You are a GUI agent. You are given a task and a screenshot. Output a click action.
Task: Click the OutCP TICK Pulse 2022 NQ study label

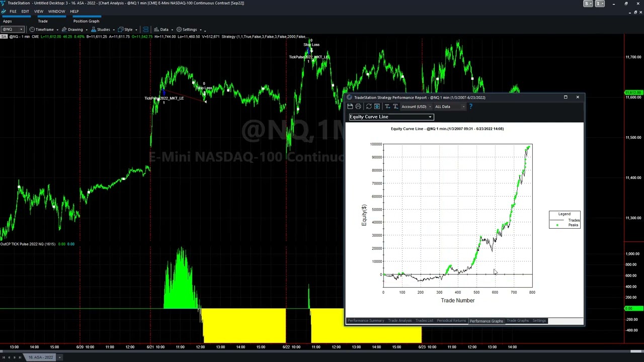point(28,244)
